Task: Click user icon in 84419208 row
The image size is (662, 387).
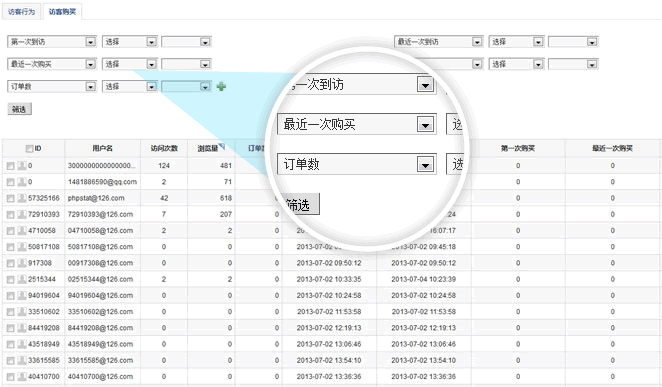Action: (x=22, y=328)
